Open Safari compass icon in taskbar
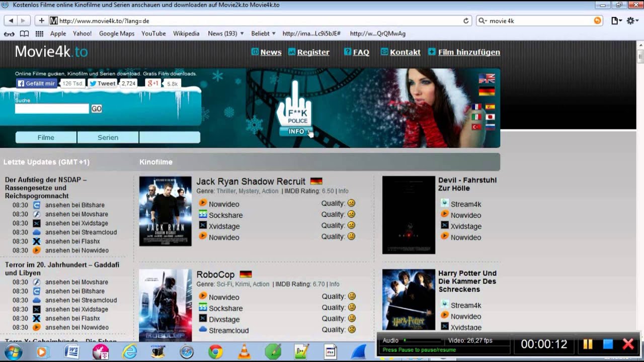 click(x=187, y=352)
